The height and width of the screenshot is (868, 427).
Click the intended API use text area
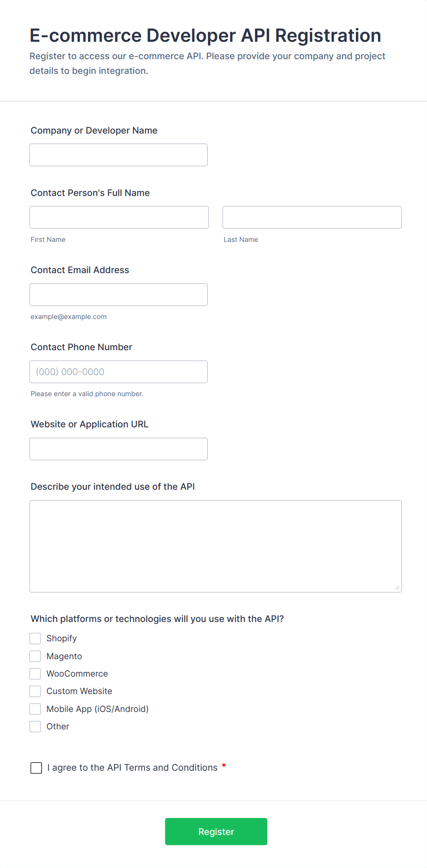[x=215, y=546]
